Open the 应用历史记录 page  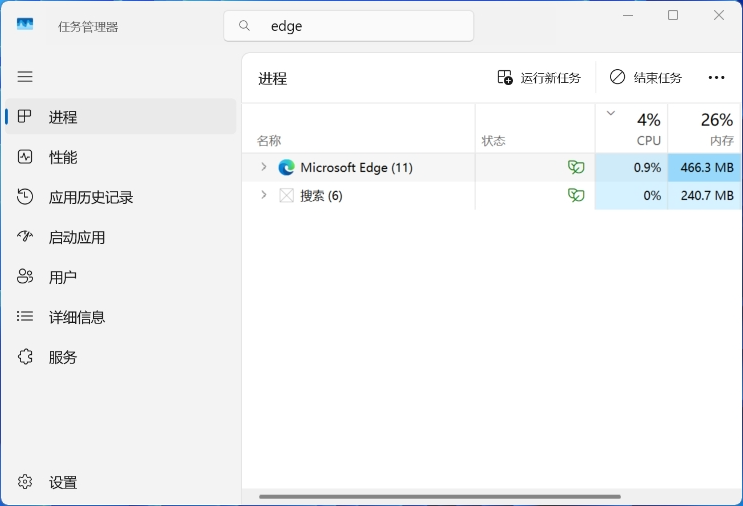coord(90,197)
